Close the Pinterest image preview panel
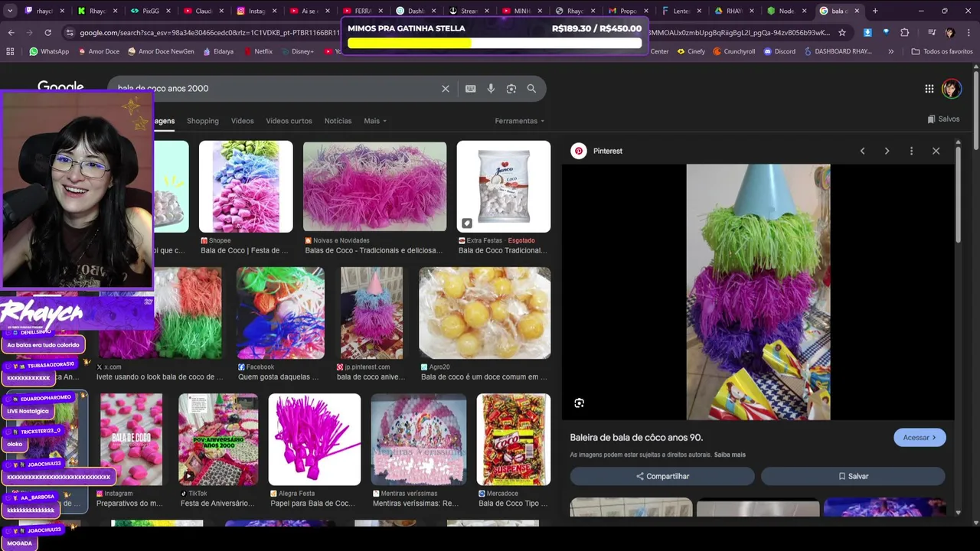The image size is (980, 551). click(936, 151)
